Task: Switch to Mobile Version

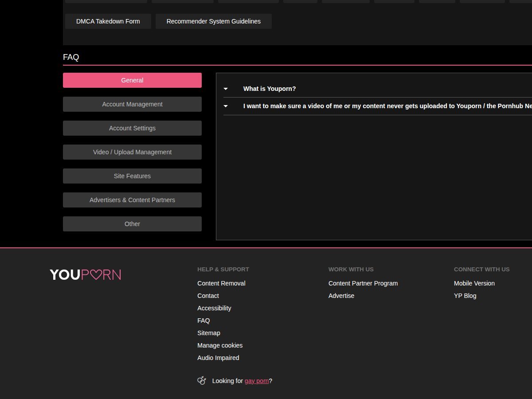Action: (474, 283)
